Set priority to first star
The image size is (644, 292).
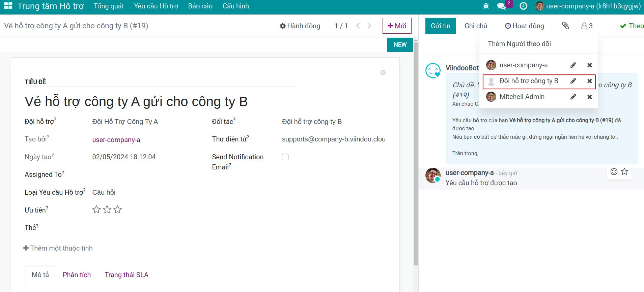coord(96,209)
